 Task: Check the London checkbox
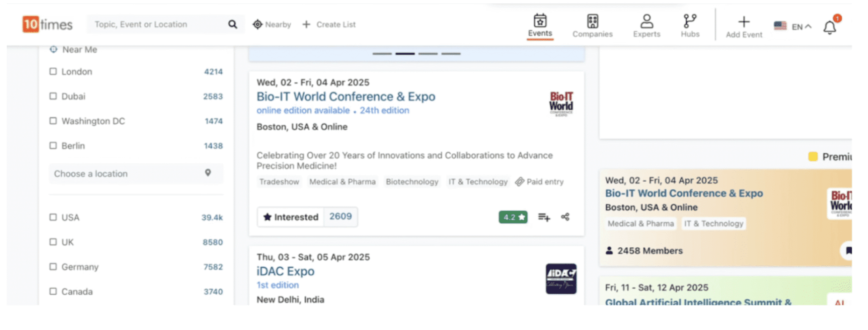pos(53,71)
